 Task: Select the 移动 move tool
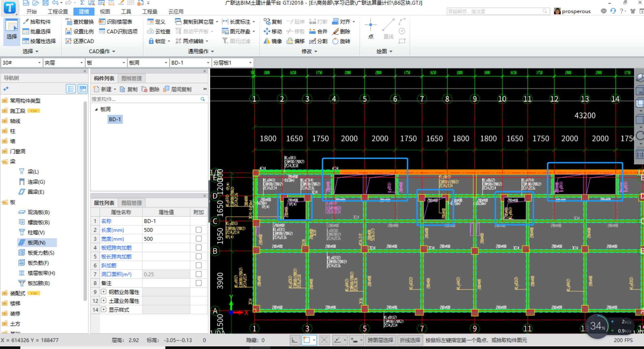272,31
